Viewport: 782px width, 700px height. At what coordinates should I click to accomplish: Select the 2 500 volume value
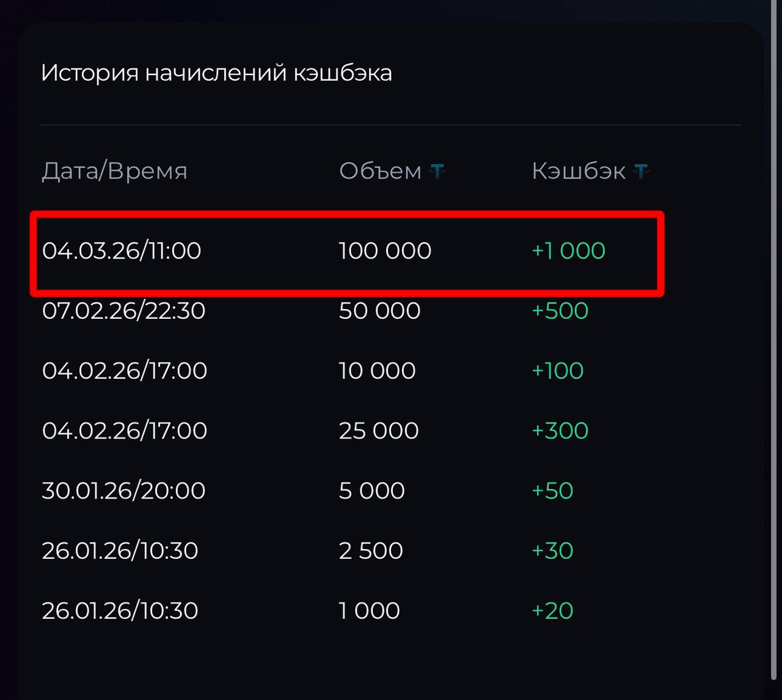(371, 550)
